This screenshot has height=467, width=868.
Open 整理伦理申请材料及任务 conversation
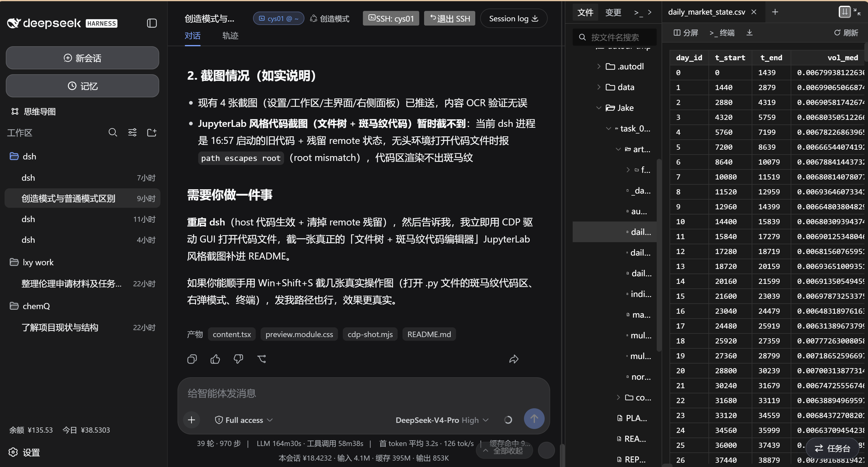tap(82, 284)
